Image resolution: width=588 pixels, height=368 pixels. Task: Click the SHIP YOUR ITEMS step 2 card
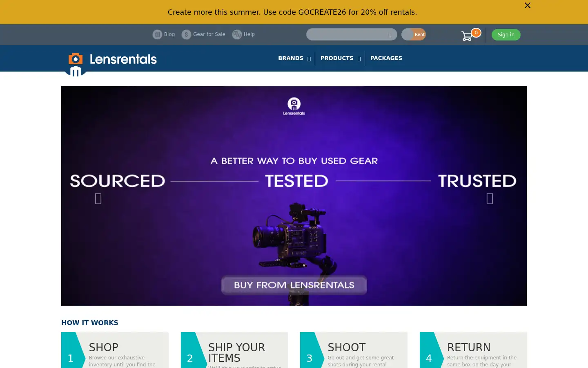pyautogui.click(x=234, y=350)
